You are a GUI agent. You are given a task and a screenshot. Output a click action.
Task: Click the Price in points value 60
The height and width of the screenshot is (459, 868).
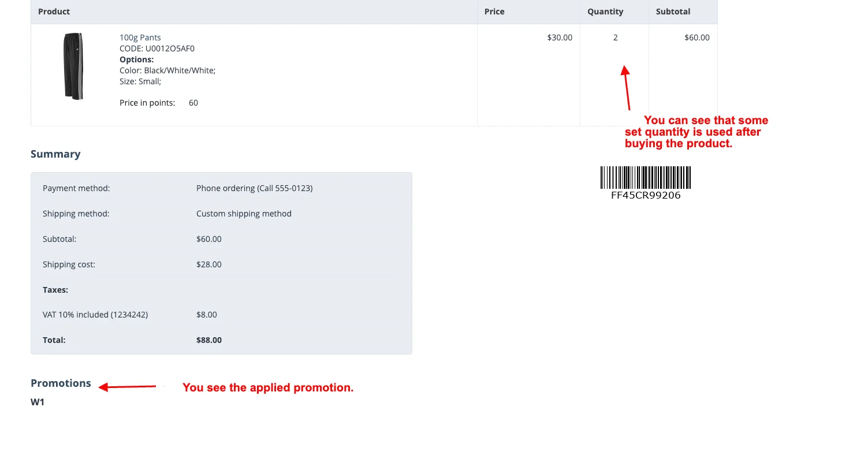coord(193,103)
